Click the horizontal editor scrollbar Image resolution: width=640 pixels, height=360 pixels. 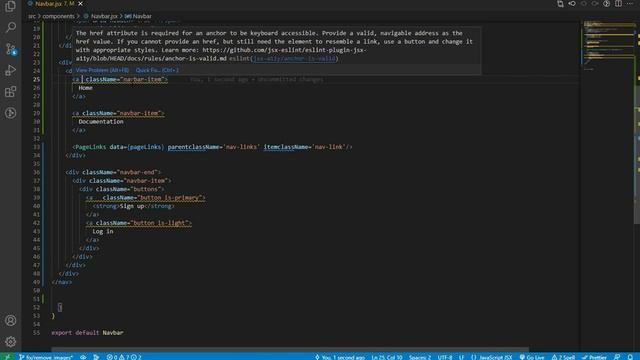click(290, 350)
